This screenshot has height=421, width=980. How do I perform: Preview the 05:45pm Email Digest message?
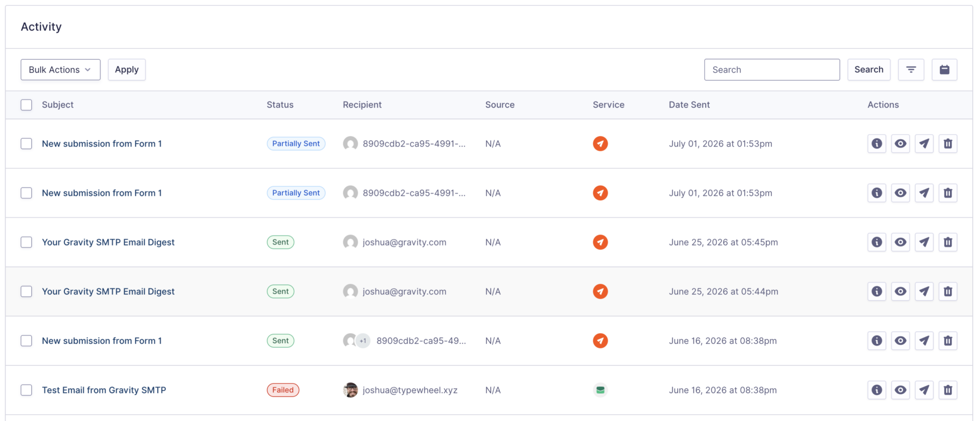coord(900,242)
